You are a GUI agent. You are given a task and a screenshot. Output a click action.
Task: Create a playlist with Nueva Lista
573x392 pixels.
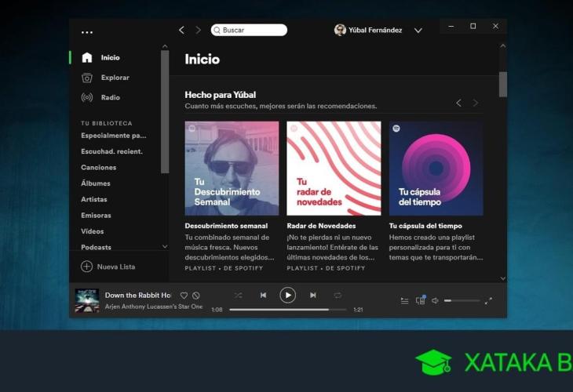(108, 267)
